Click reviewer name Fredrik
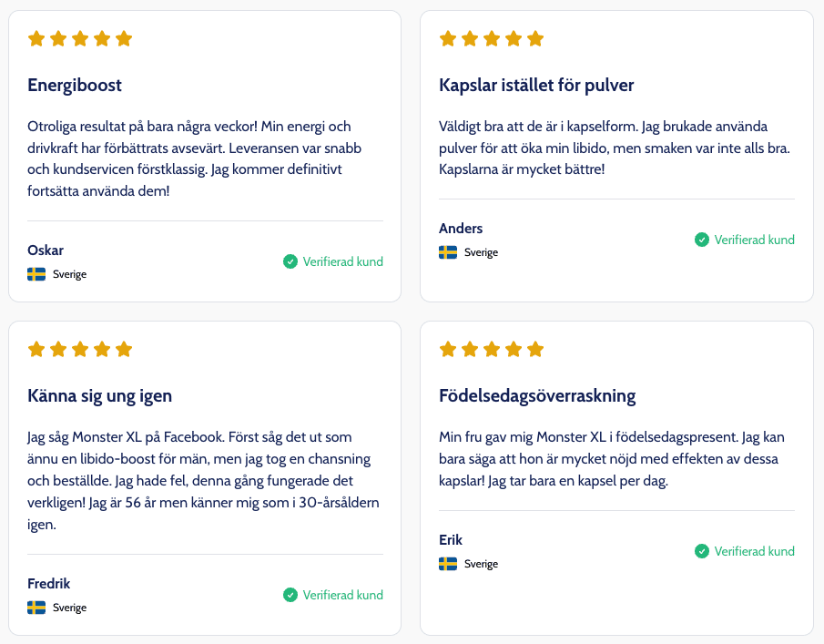The image size is (824, 644). pos(49,584)
